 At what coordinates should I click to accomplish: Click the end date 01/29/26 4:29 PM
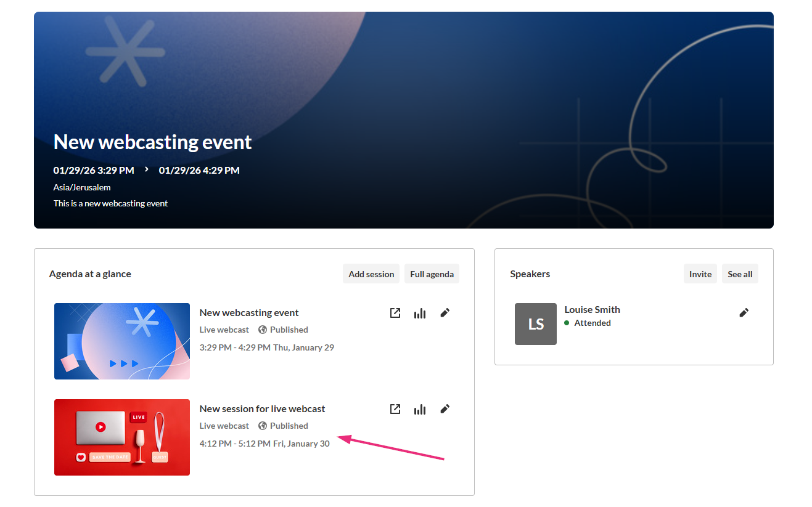(199, 171)
